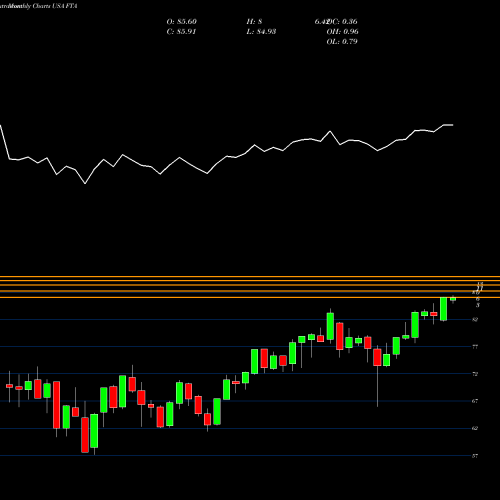
Task: Click the low price 'L: 84.93'
Action: coord(261,32)
